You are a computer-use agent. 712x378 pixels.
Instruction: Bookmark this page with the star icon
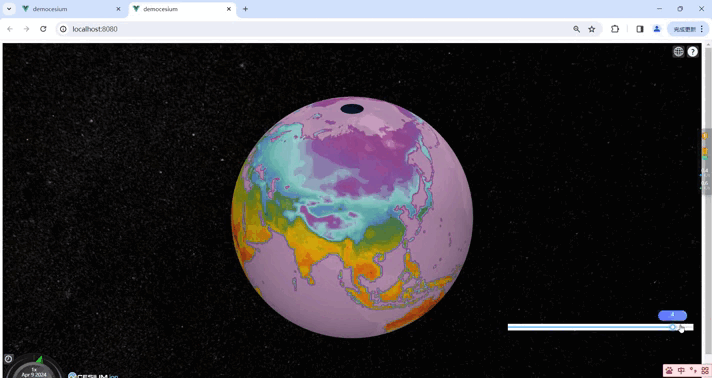[x=592, y=29]
